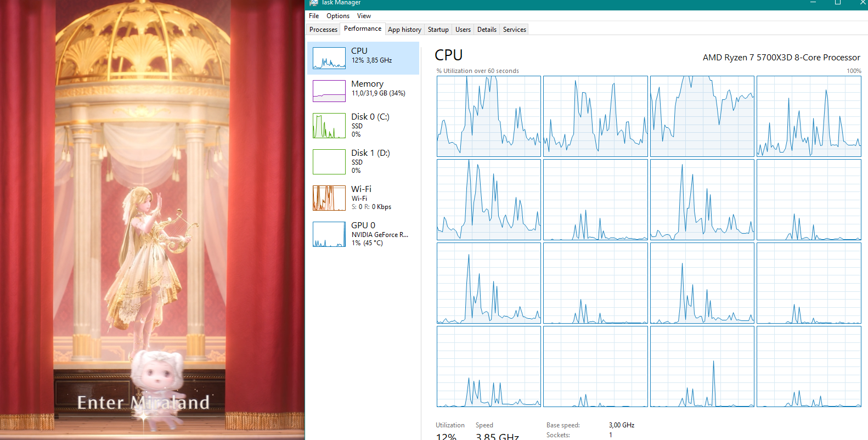
Task: Show the Details tab
Action: click(487, 30)
